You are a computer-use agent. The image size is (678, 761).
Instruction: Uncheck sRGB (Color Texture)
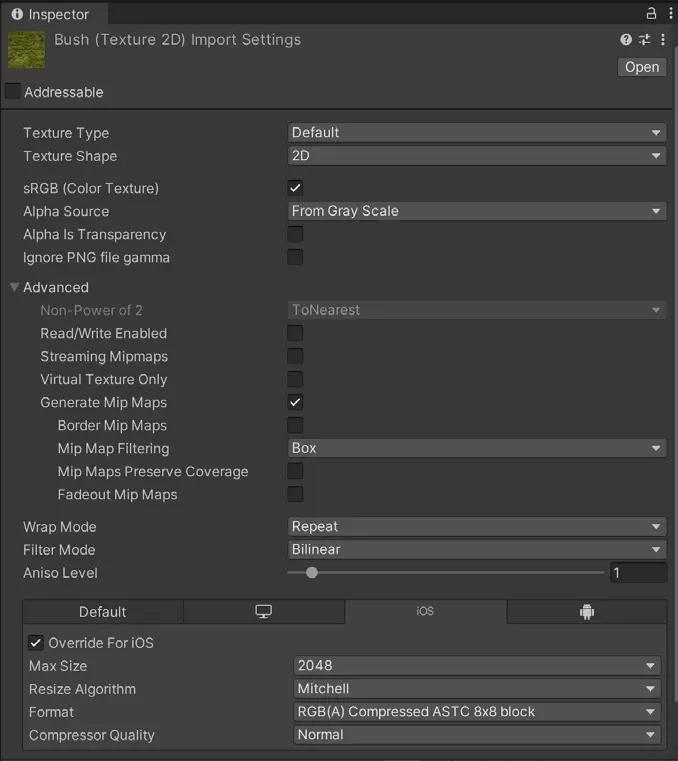(295, 188)
